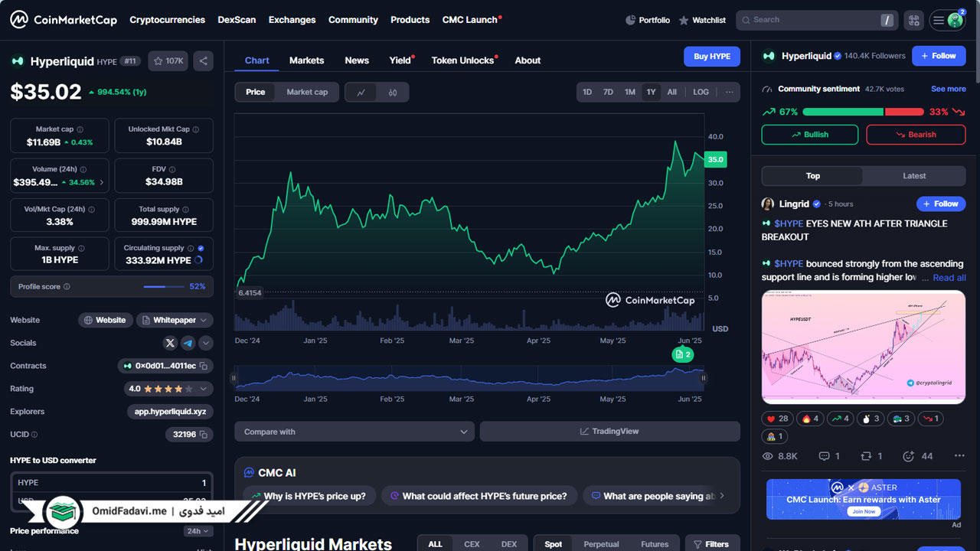
Task: Set chart range to 7D
Action: coord(608,92)
